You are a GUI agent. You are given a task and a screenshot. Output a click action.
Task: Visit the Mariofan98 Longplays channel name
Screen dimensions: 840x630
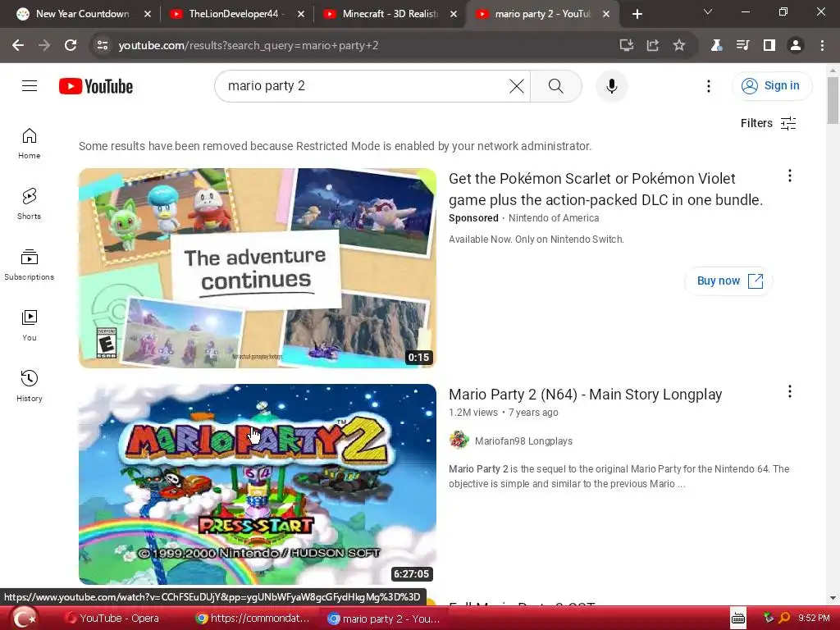523,441
